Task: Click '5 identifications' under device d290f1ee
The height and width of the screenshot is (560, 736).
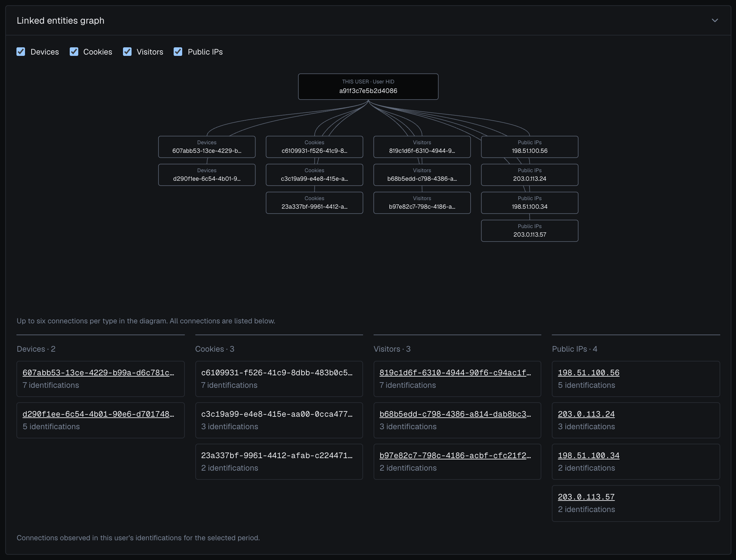Action: (51, 427)
